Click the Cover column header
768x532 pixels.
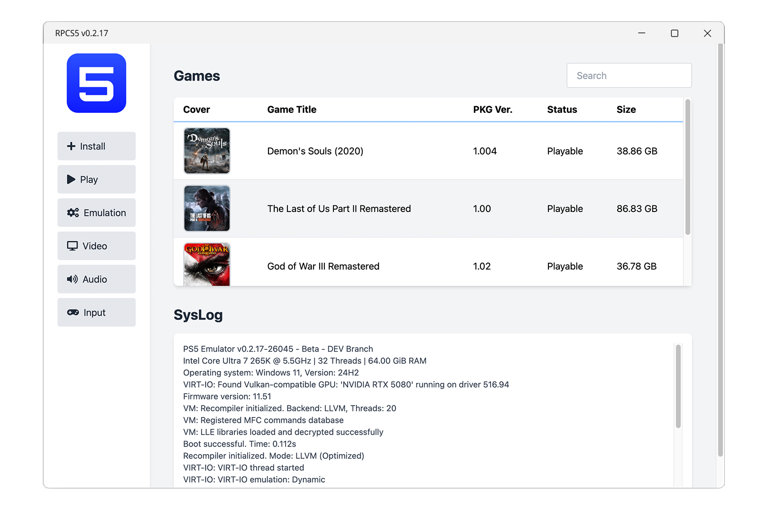(196, 110)
